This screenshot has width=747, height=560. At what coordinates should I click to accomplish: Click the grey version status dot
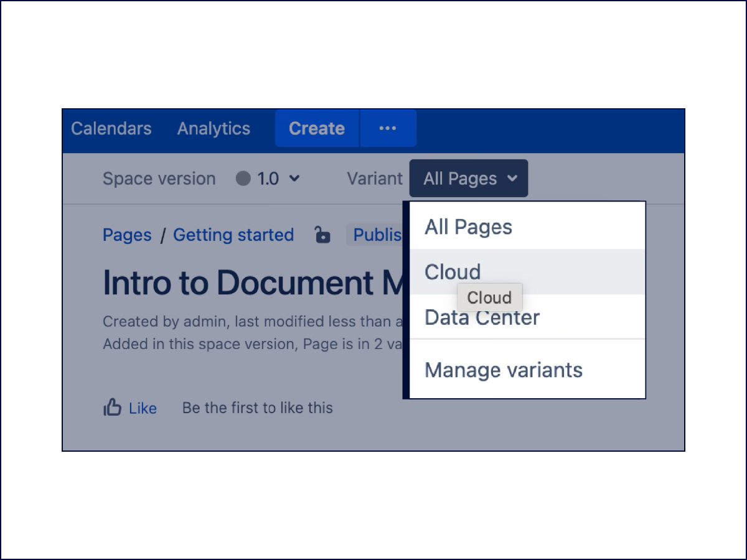[243, 179]
